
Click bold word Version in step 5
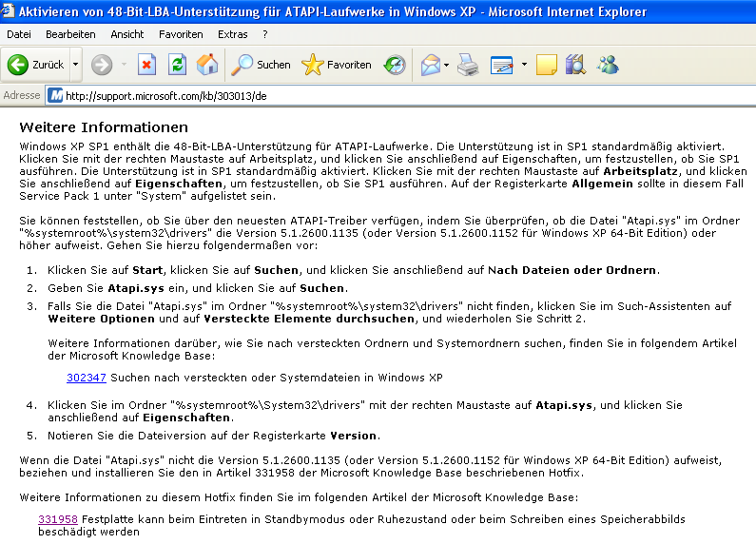(353, 436)
